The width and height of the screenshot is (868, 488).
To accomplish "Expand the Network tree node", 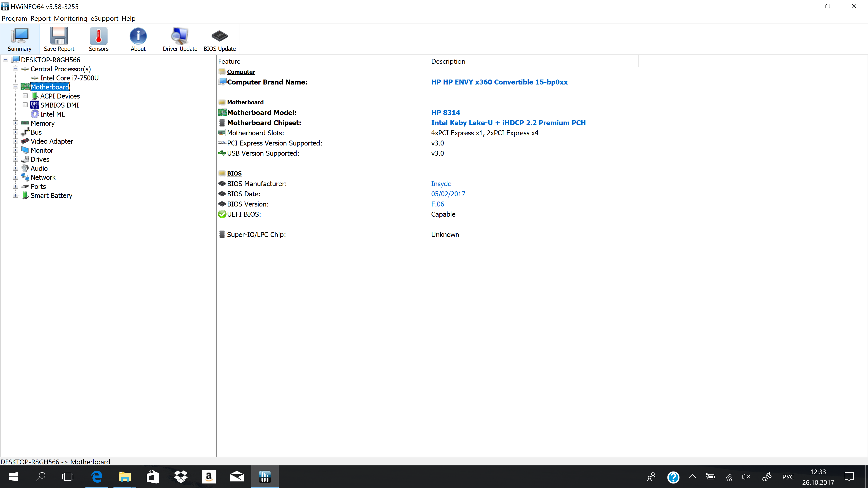I will click(15, 177).
